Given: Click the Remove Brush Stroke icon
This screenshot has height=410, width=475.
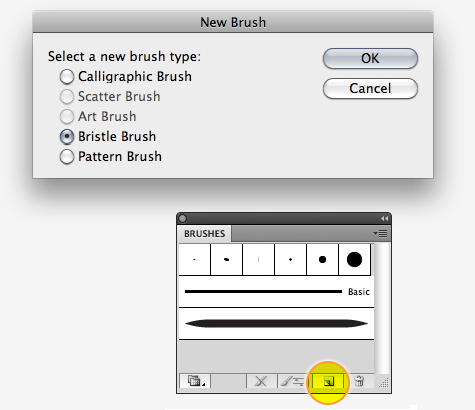Looking at the screenshot, I should tap(261, 381).
